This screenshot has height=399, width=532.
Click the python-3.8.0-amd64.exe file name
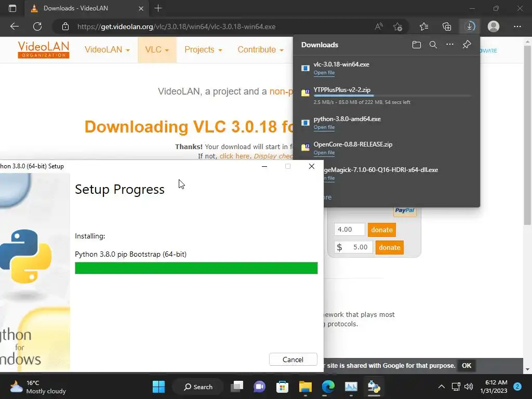point(347,119)
